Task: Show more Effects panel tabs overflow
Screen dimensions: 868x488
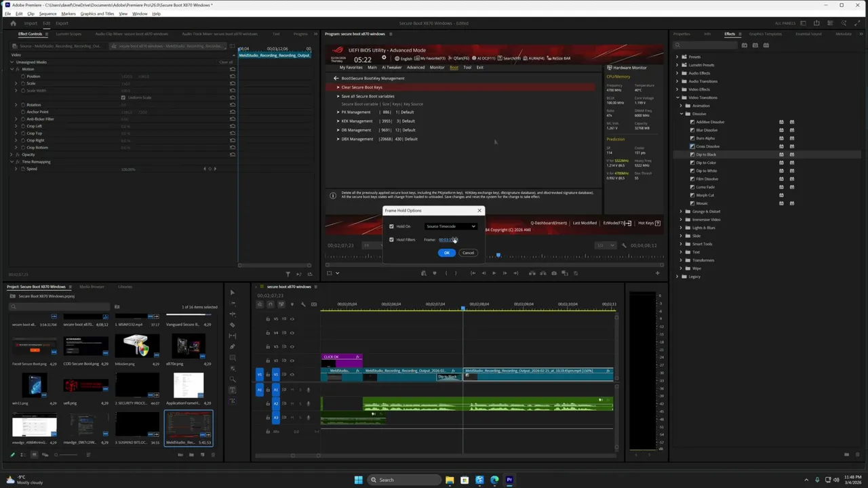Action: pos(861,34)
